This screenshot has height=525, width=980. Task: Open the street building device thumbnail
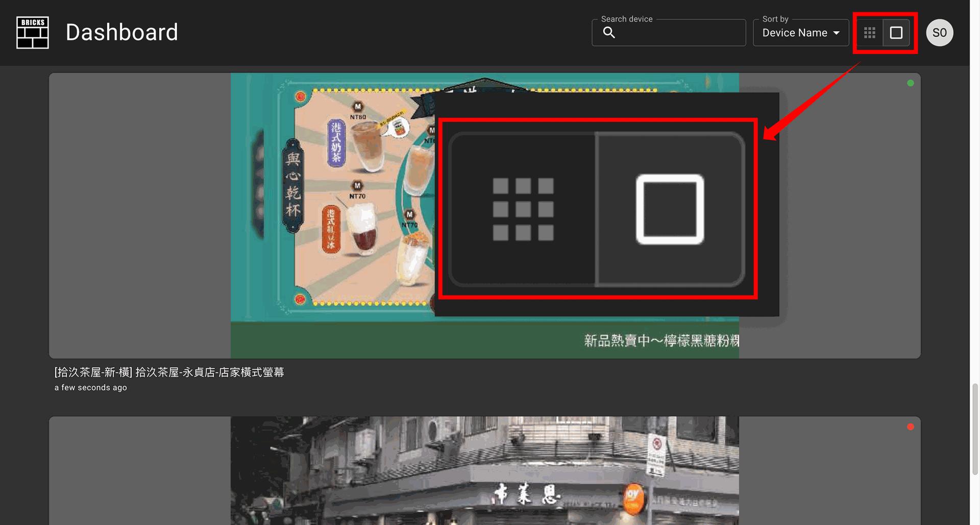tap(485, 471)
